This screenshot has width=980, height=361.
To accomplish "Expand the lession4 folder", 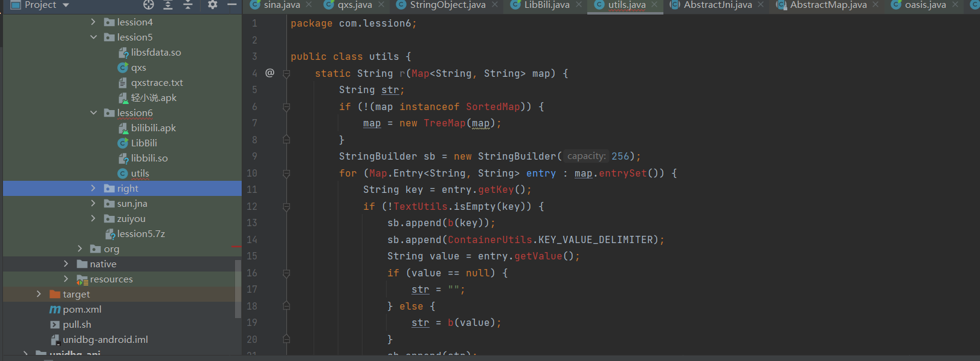I will [93, 22].
